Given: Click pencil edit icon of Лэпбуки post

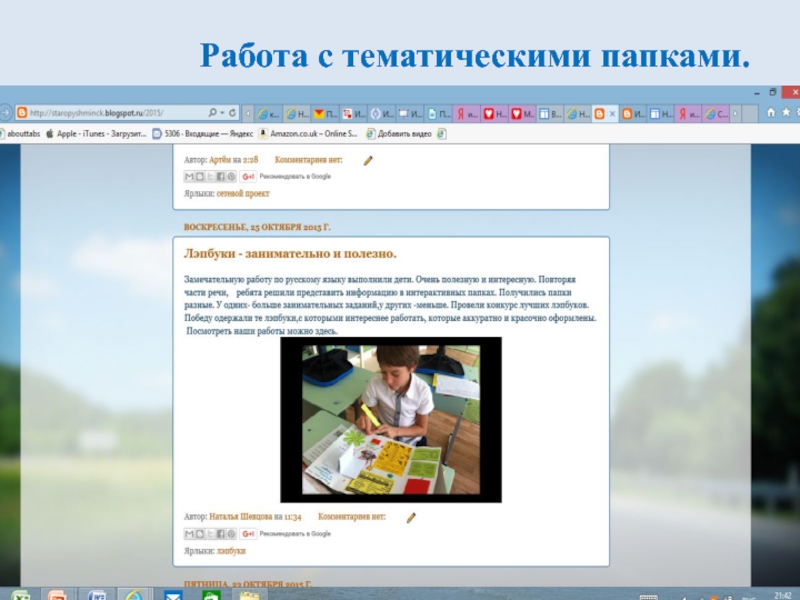Looking at the screenshot, I should 411,518.
